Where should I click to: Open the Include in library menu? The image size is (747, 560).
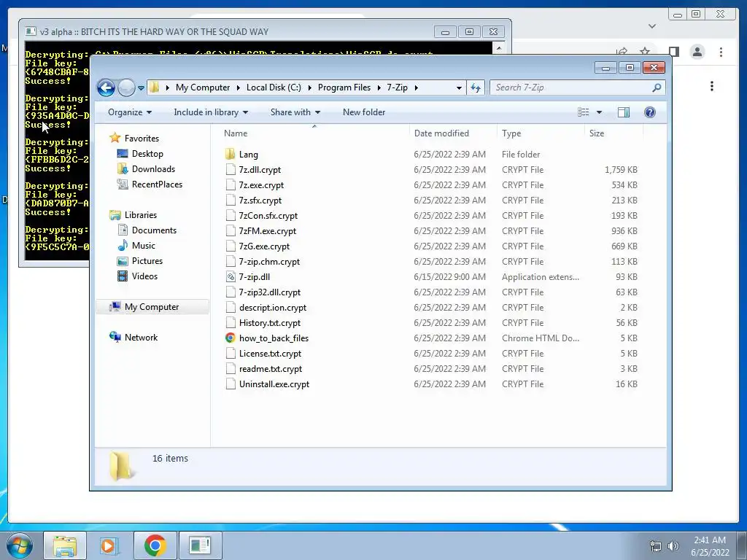[211, 112]
